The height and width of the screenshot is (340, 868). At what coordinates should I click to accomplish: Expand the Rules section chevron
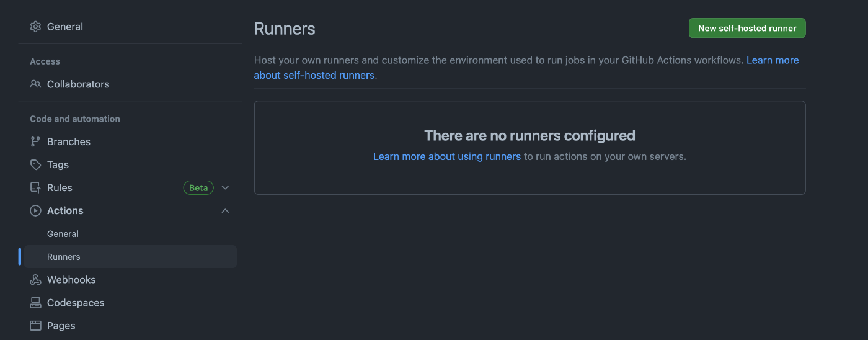pyautogui.click(x=225, y=187)
